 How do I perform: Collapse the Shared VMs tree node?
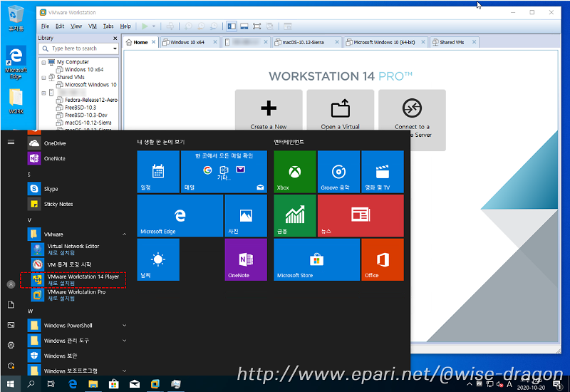43,78
